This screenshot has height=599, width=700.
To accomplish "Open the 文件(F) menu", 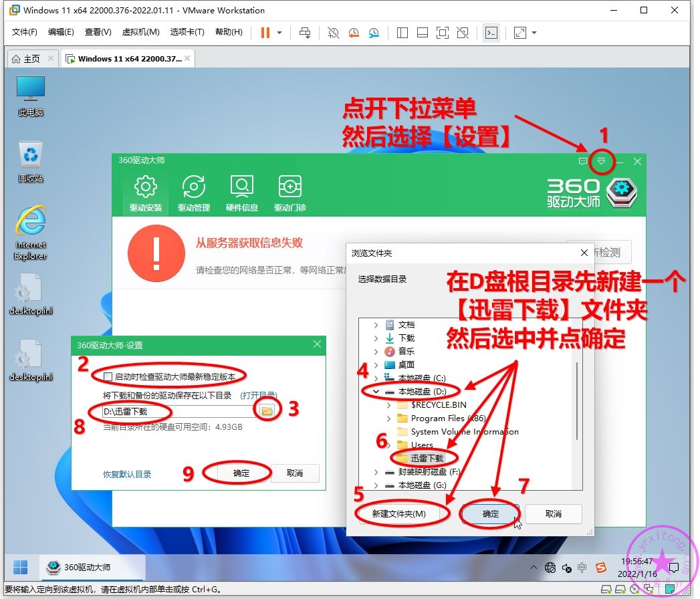I will pos(25,32).
